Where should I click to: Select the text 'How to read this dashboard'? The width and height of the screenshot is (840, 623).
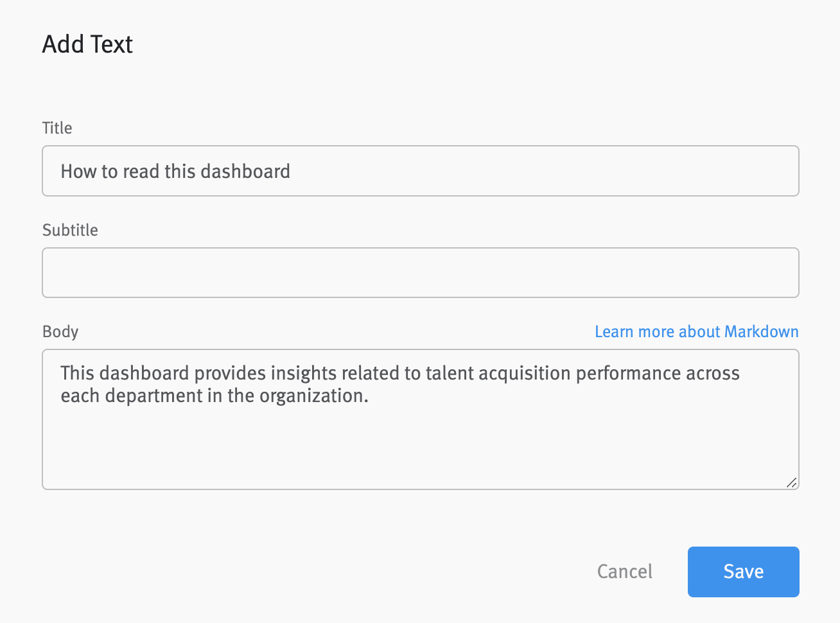click(175, 171)
